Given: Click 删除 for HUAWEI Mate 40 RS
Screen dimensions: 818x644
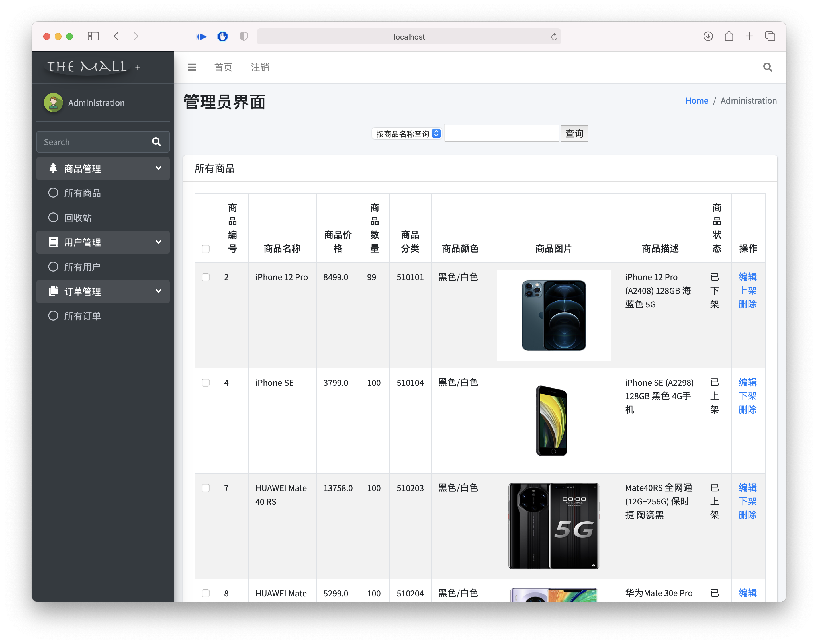Looking at the screenshot, I should click(747, 515).
